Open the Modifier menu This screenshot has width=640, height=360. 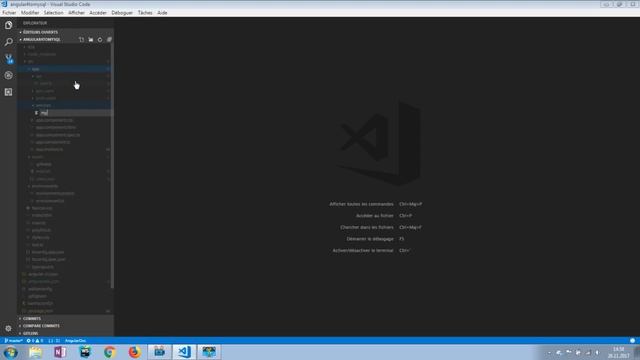[30, 13]
